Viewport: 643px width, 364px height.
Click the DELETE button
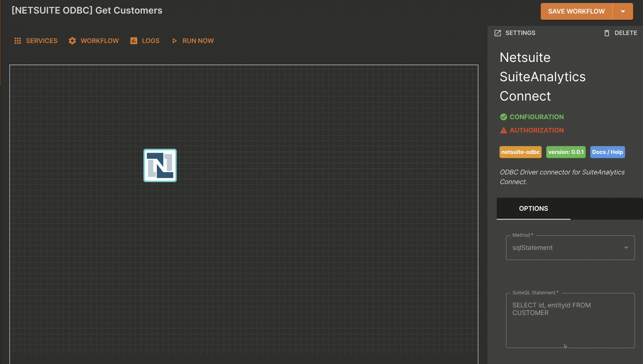620,33
